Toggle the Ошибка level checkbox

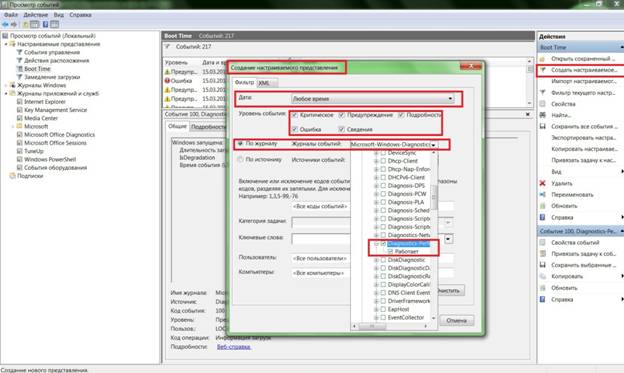pyautogui.click(x=295, y=129)
